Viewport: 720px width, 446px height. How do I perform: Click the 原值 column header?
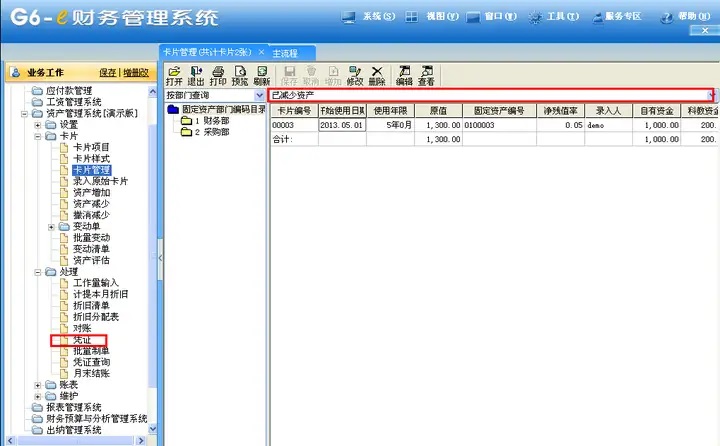tap(439, 111)
